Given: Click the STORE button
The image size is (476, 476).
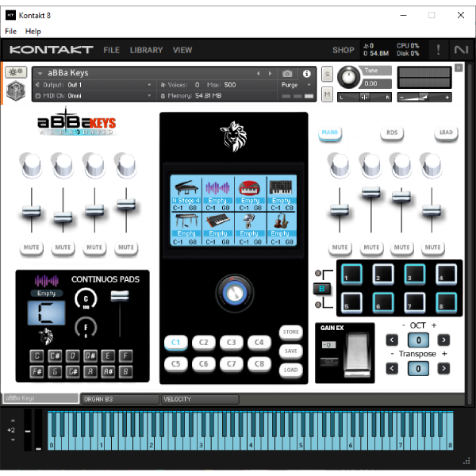Looking at the screenshot, I should pyautogui.click(x=291, y=332).
